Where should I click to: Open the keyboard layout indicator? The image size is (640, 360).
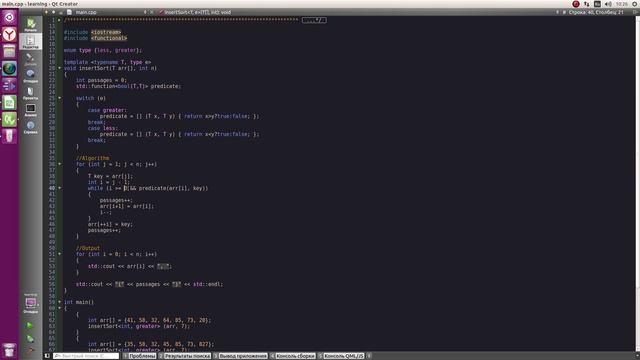coord(597,4)
